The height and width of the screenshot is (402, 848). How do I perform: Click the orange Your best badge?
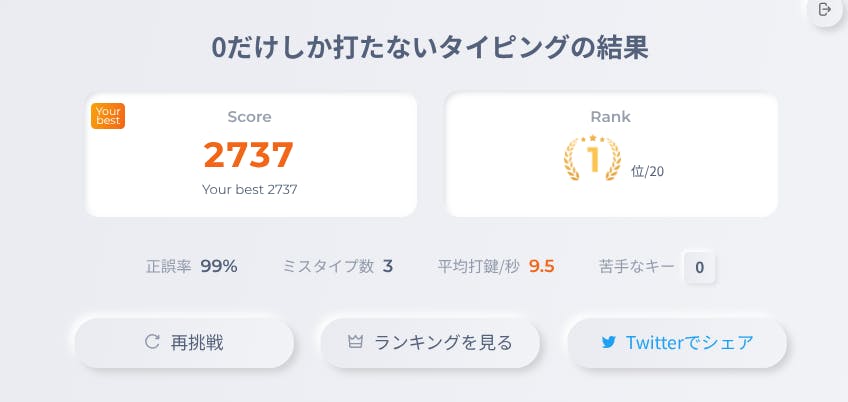[x=107, y=116]
